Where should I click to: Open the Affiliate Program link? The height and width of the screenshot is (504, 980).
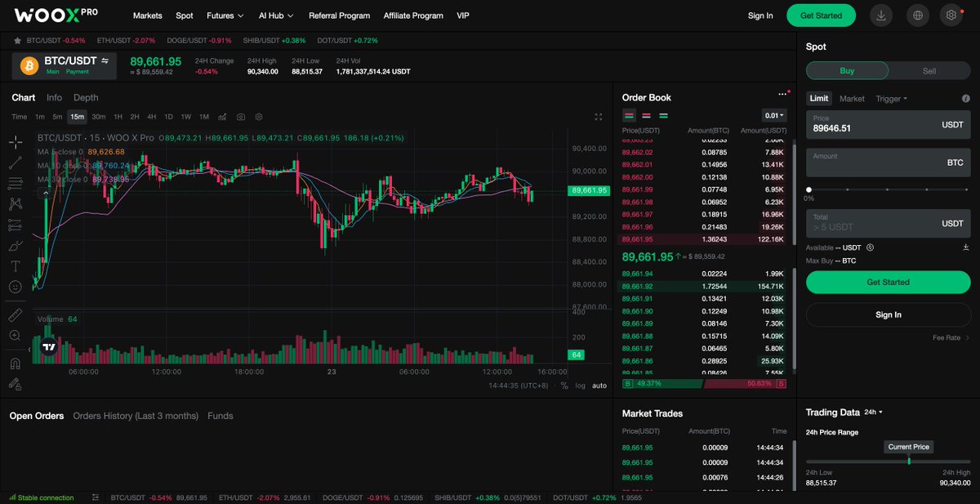tap(413, 16)
